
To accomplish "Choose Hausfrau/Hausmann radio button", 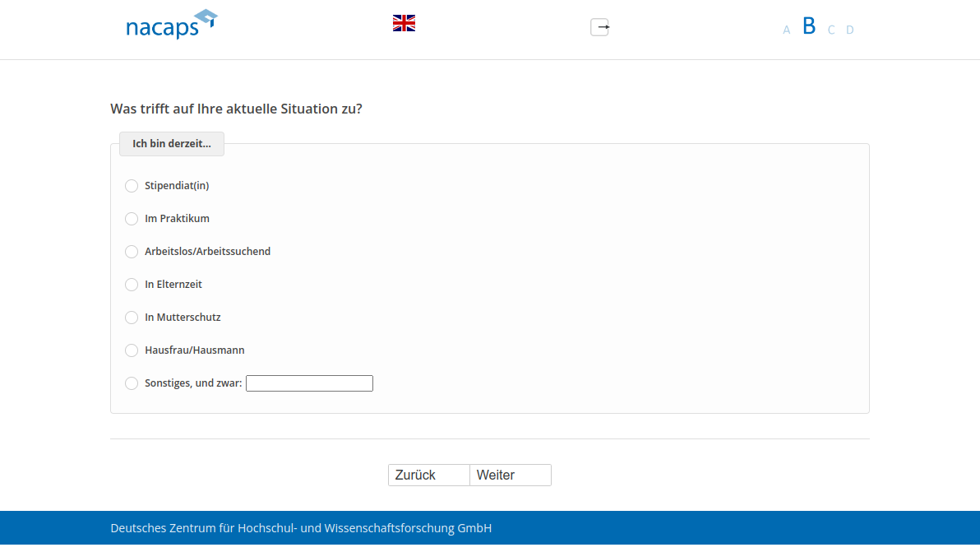I will click(132, 350).
